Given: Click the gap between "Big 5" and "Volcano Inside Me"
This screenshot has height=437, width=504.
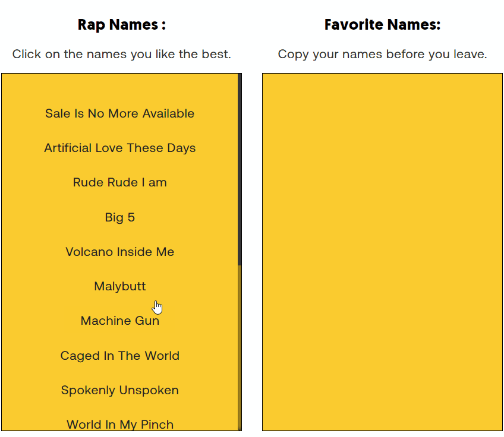Looking at the screenshot, I should click(x=119, y=235).
